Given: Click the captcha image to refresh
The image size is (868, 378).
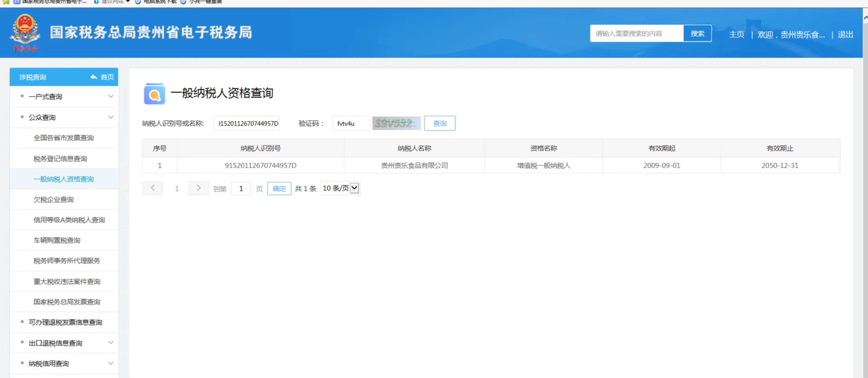Looking at the screenshot, I should pos(396,123).
